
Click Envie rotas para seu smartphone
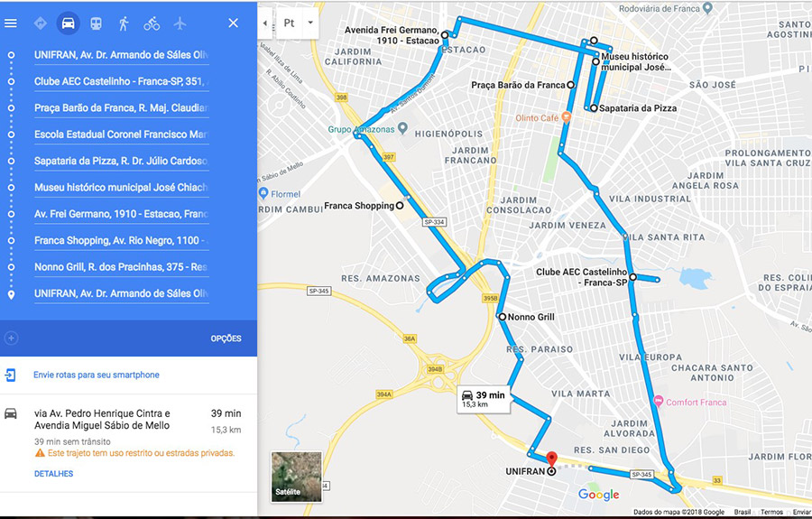(97, 375)
